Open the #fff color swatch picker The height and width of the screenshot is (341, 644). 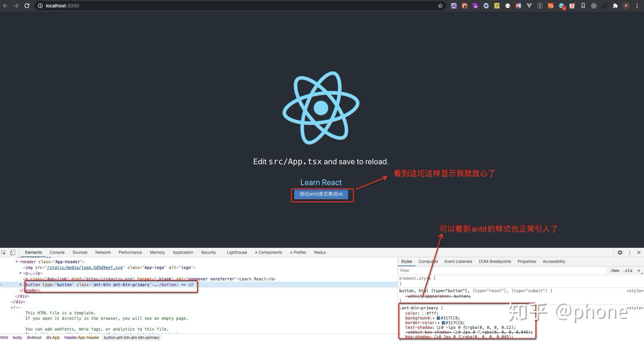point(424,313)
